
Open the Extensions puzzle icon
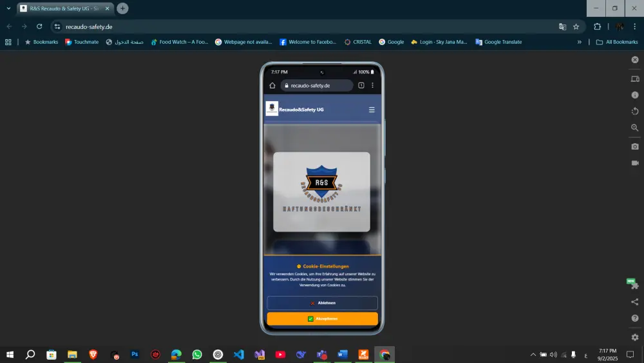click(597, 26)
